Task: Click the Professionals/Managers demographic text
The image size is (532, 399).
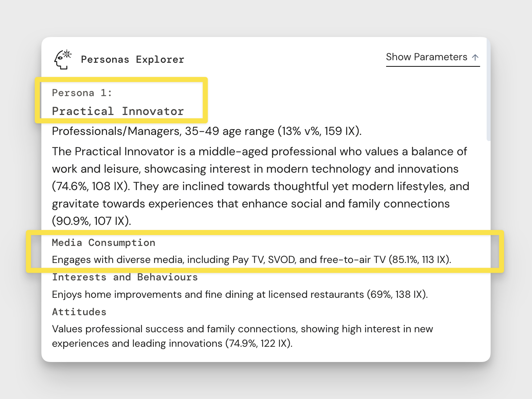Action: [116, 131]
